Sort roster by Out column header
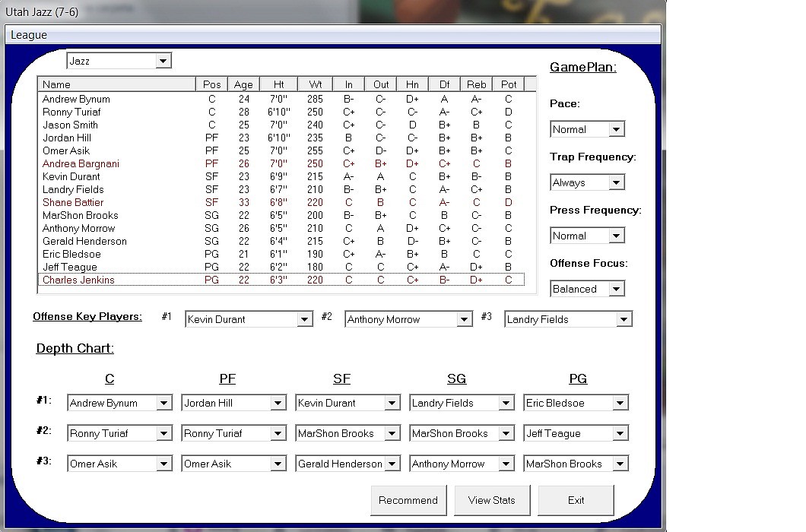806x532 pixels. pyautogui.click(x=381, y=84)
